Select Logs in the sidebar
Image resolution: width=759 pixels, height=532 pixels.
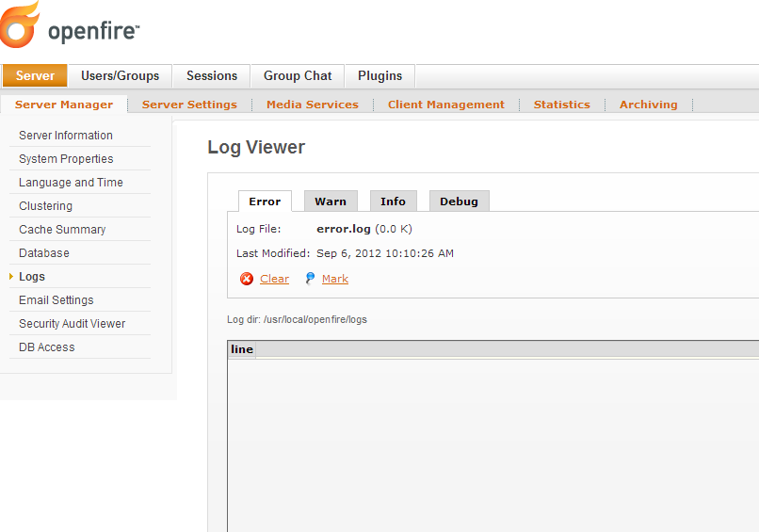[x=32, y=277]
